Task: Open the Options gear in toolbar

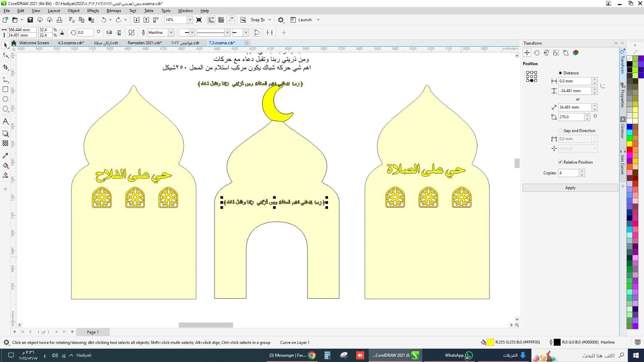Action: [x=281, y=20]
